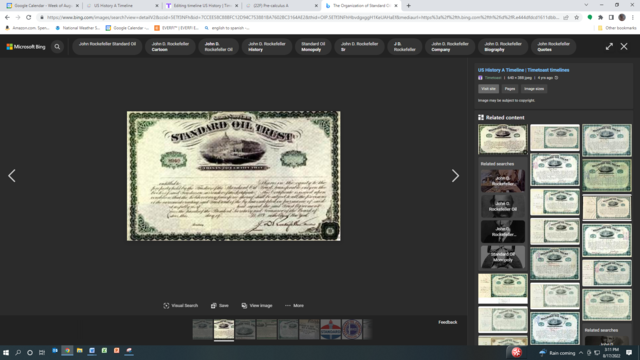Click the Feedback link

448,322
